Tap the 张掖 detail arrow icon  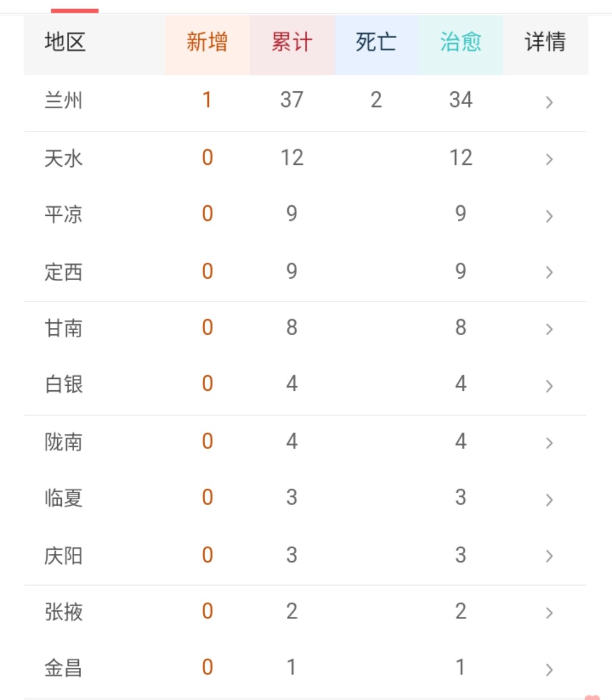[x=549, y=613]
